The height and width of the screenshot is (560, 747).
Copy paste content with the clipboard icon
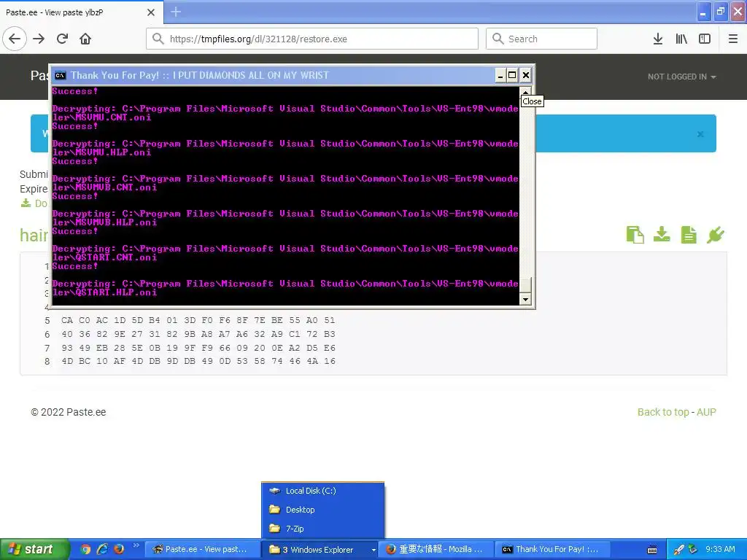tap(635, 235)
